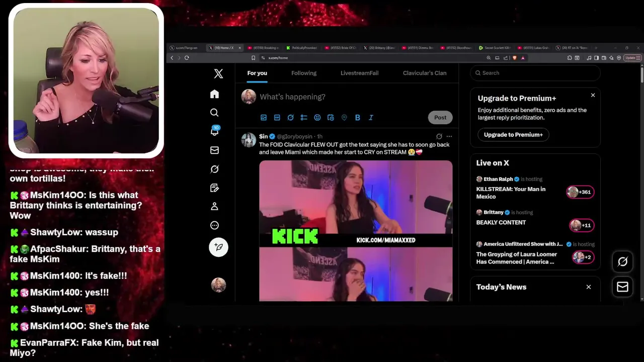The image size is (644, 362).
Task: Click x.com/home address bar
Action: pos(372,58)
